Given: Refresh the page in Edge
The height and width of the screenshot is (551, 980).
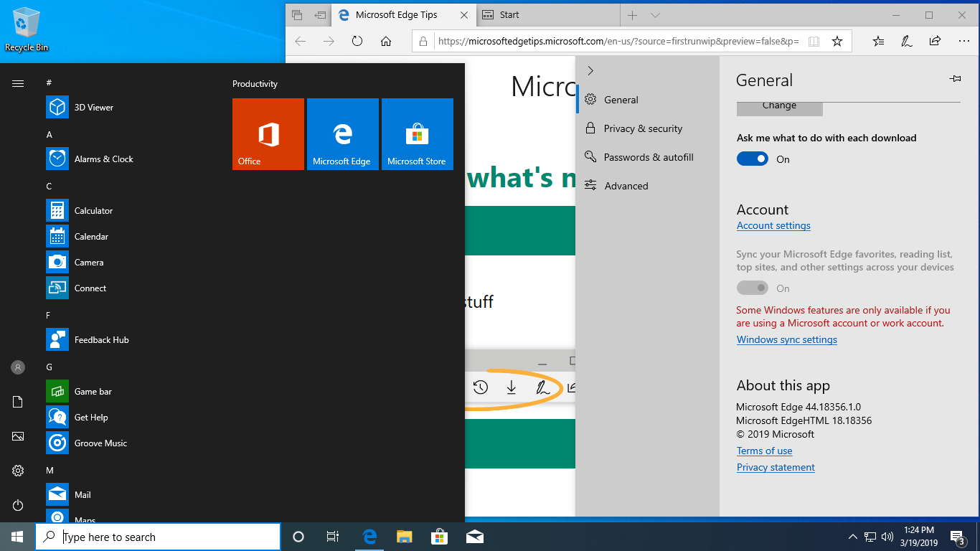Looking at the screenshot, I should point(357,42).
